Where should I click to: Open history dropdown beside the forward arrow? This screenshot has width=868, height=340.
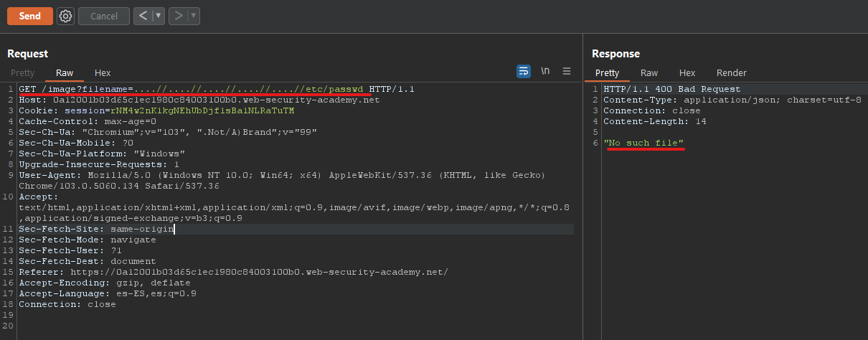point(194,16)
